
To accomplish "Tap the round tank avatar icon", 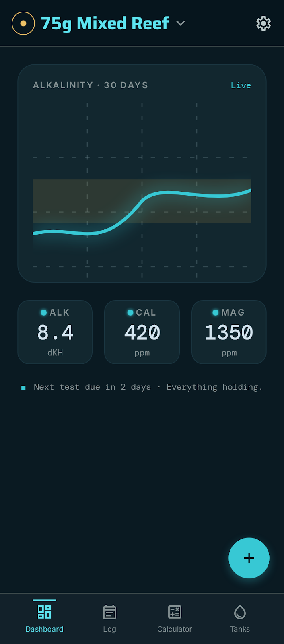I will (23, 23).
